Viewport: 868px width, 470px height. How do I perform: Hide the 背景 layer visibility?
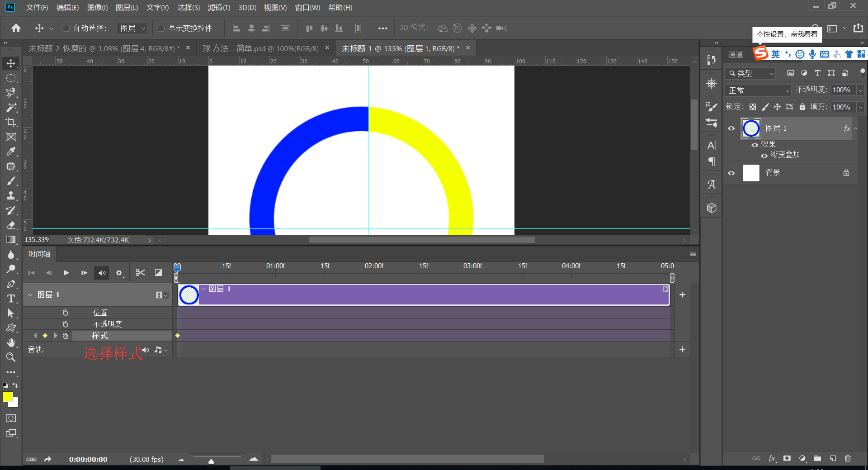tap(731, 173)
